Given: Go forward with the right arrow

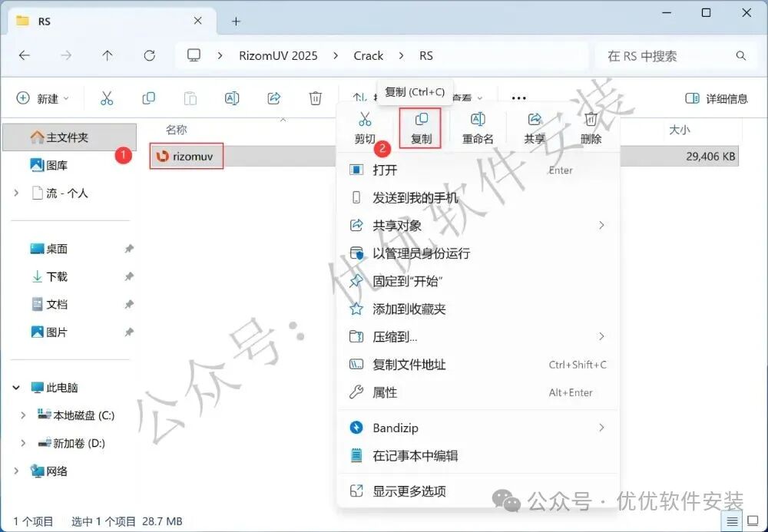Looking at the screenshot, I should [65, 56].
